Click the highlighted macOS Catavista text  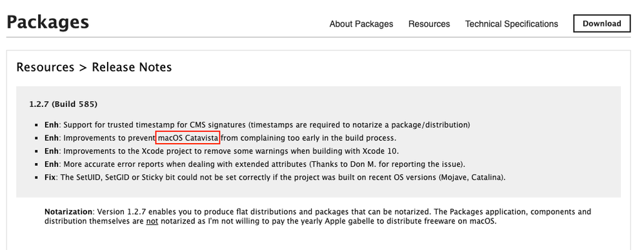pyautogui.click(x=188, y=138)
